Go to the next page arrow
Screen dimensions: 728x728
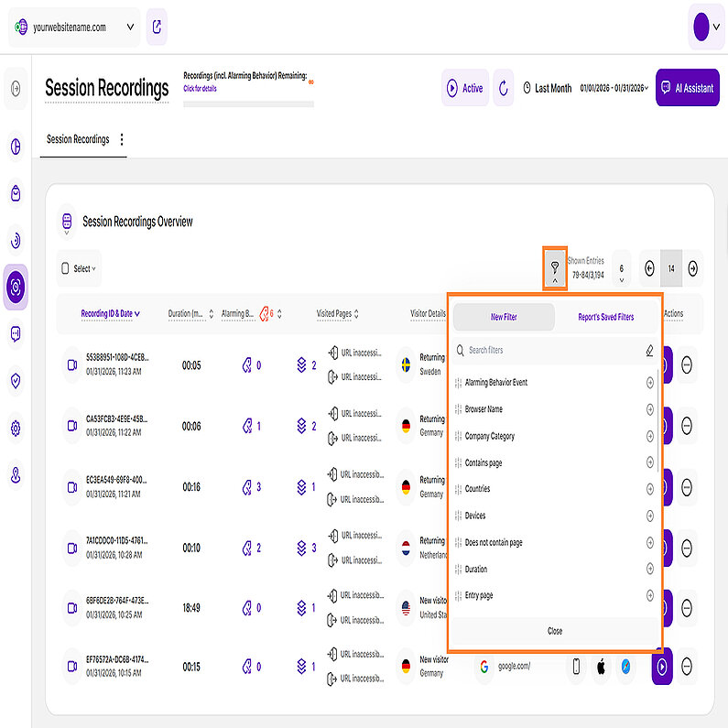click(x=693, y=268)
